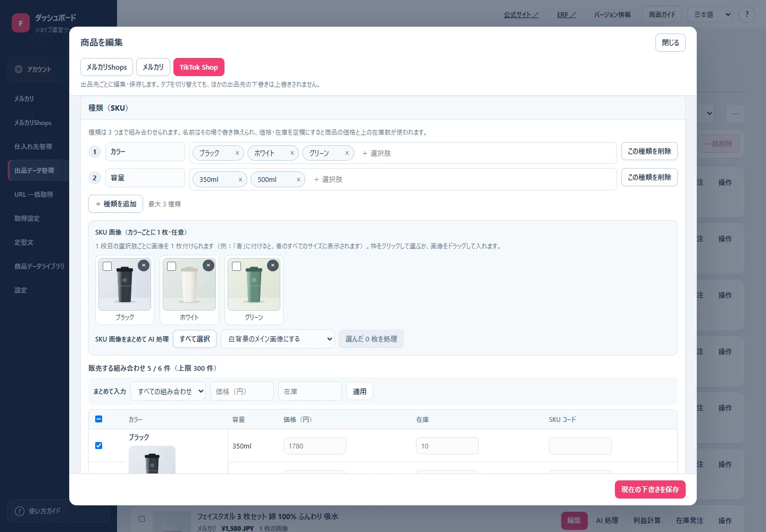The image size is (766, 532).
Task: Open the すべての組み合わせ dropdown
Action: (x=168, y=391)
